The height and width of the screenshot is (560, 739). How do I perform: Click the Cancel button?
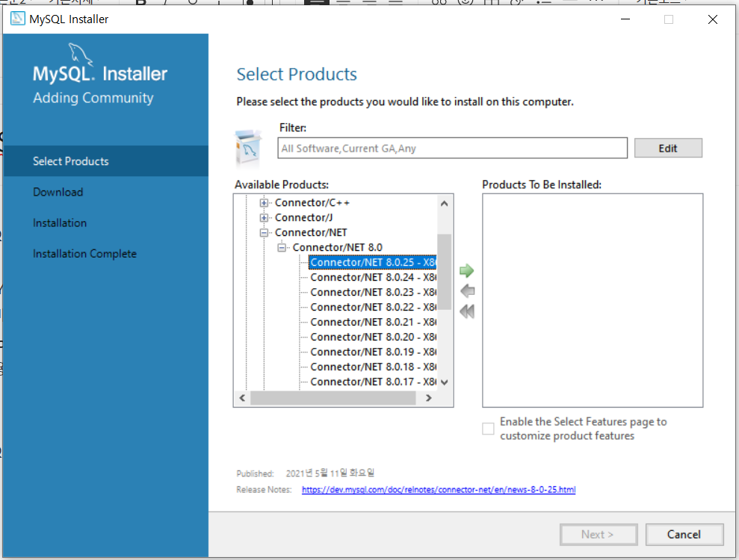click(684, 534)
